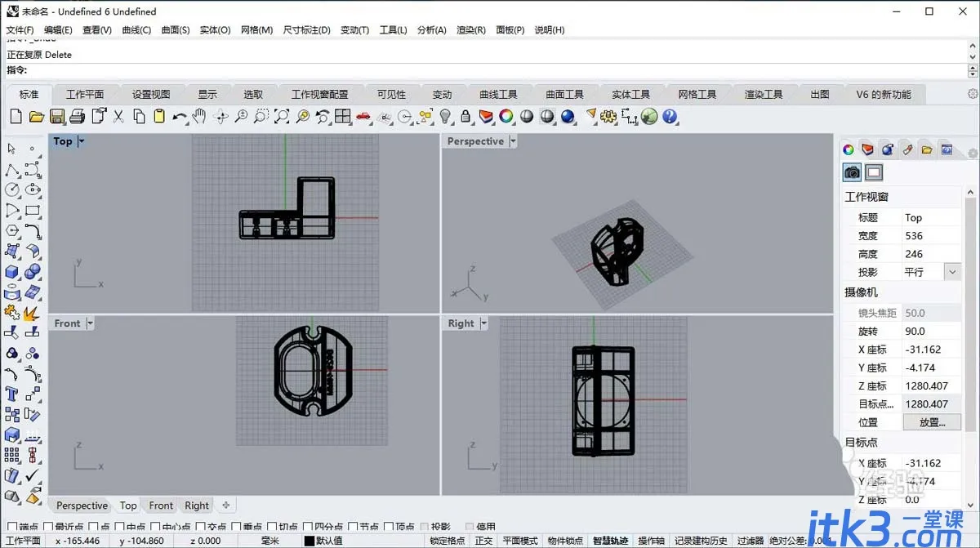Viewport: 980px width, 548px height.
Task: Click the Undo arrow icon
Action: (x=180, y=117)
